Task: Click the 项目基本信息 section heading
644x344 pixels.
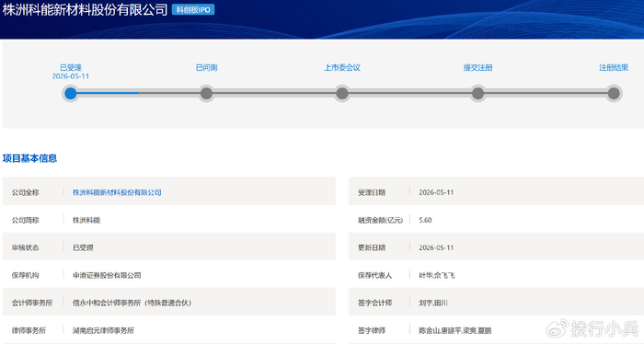Action: click(29, 158)
